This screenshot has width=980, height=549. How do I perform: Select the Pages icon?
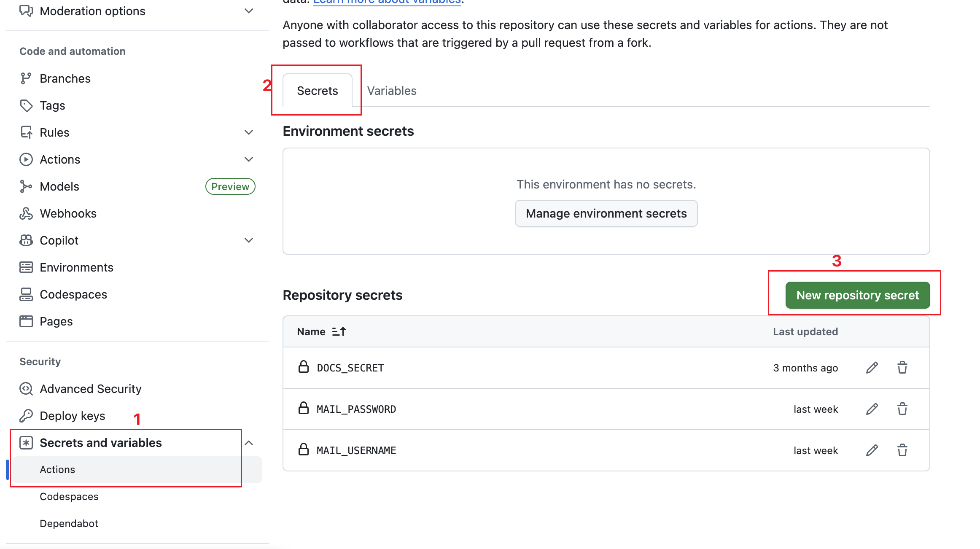26,321
